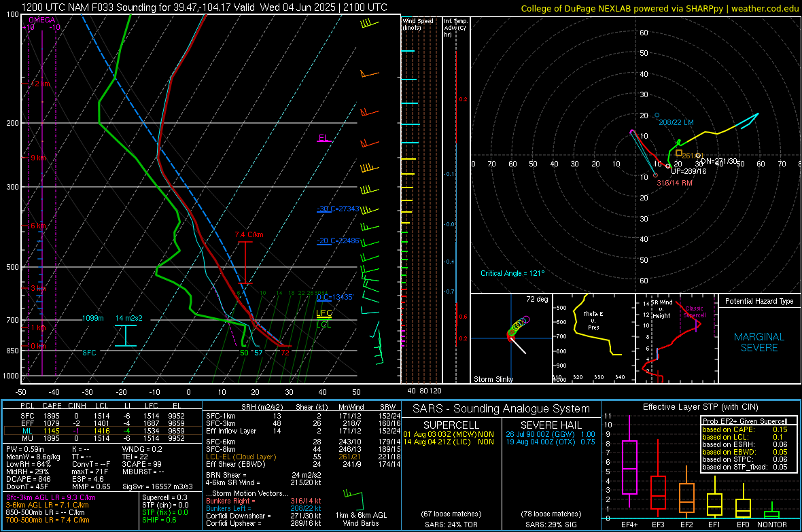Click the OMEGA label on the skew-T
Screen dimensions: 802x532
coord(42,20)
